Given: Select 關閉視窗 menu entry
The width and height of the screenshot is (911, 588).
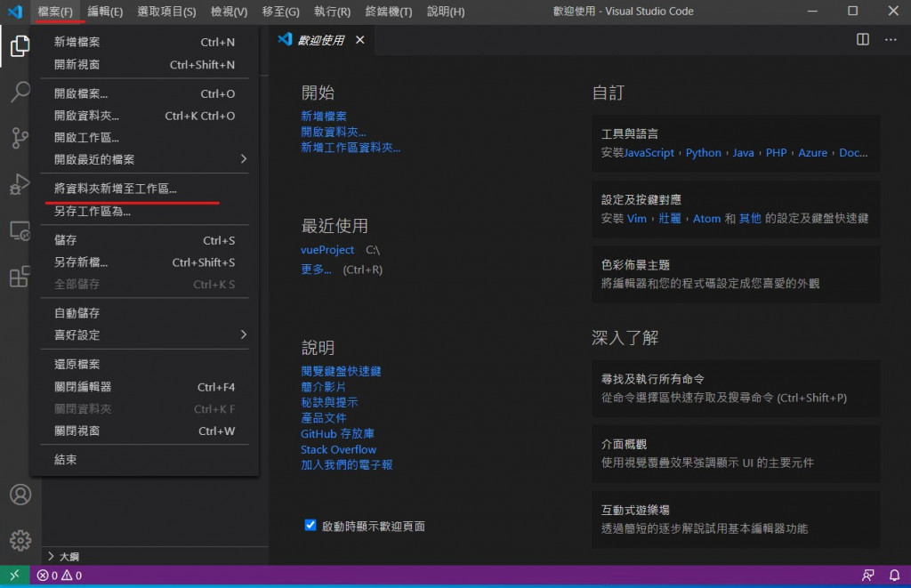Looking at the screenshot, I should click(x=144, y=431).
